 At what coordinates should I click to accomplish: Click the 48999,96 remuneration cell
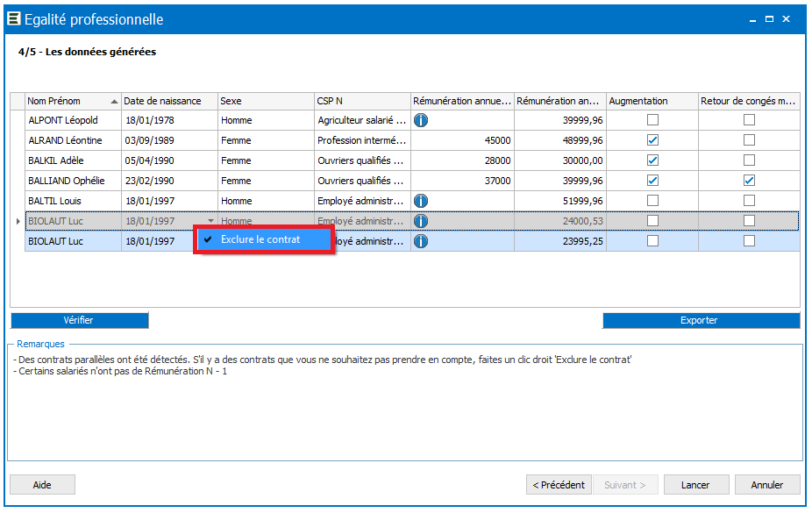560,140
